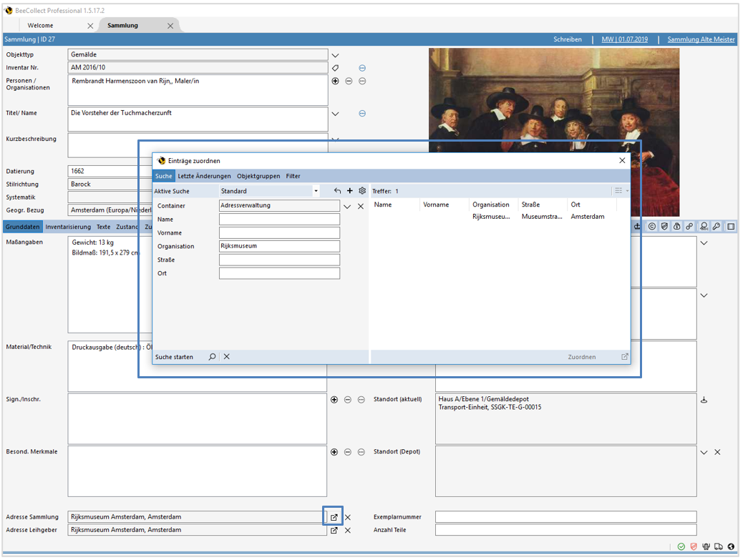Viewport: 743px width, 560px height.
Task: Open the Objektgruppen tab in the dialog
Action: pyautogui.click(x=260, y=175)
